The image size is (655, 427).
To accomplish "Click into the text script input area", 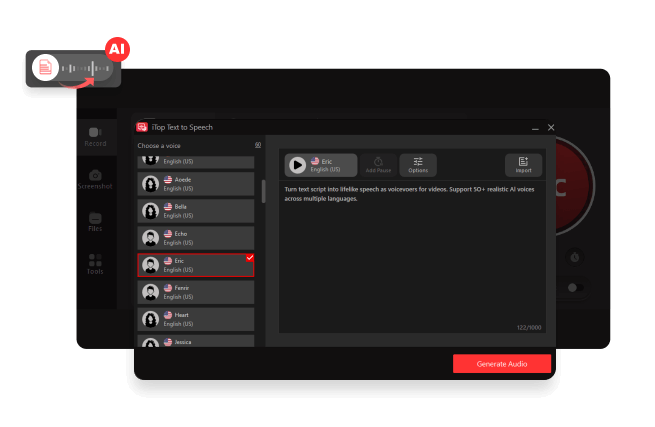I will (x=413, y=260).
